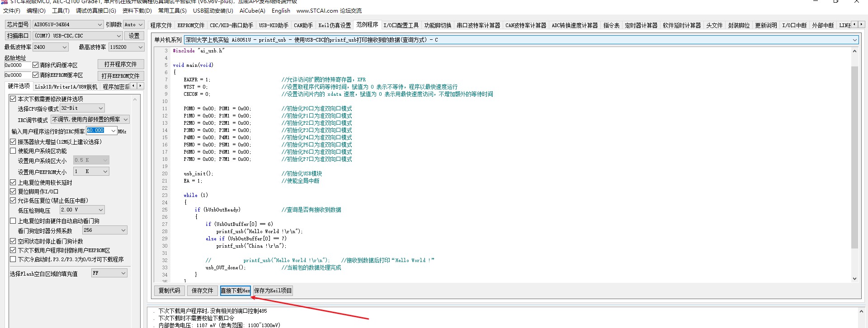Click 直接下载Hex button
The height and width of the screenshot is (328, 868).
[x=235, y=291]
